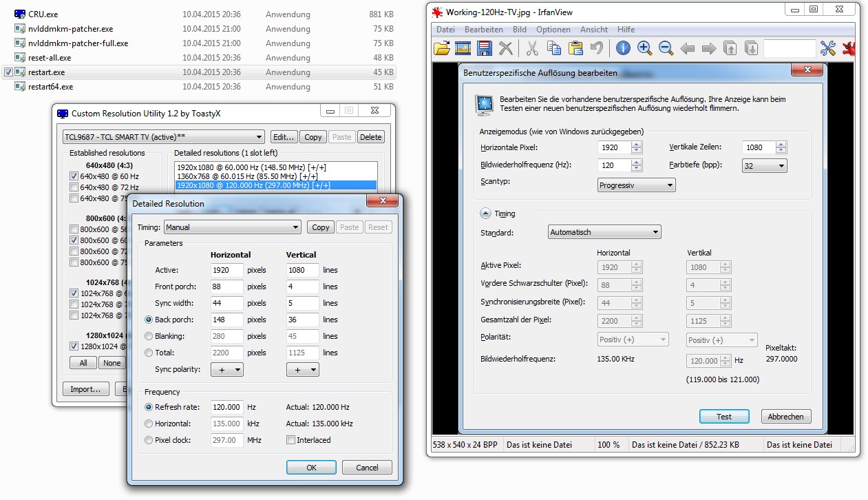Click the Copy icon in IrfanView toolbar
This screenshot has height=500, width=868.
(554, 48)
